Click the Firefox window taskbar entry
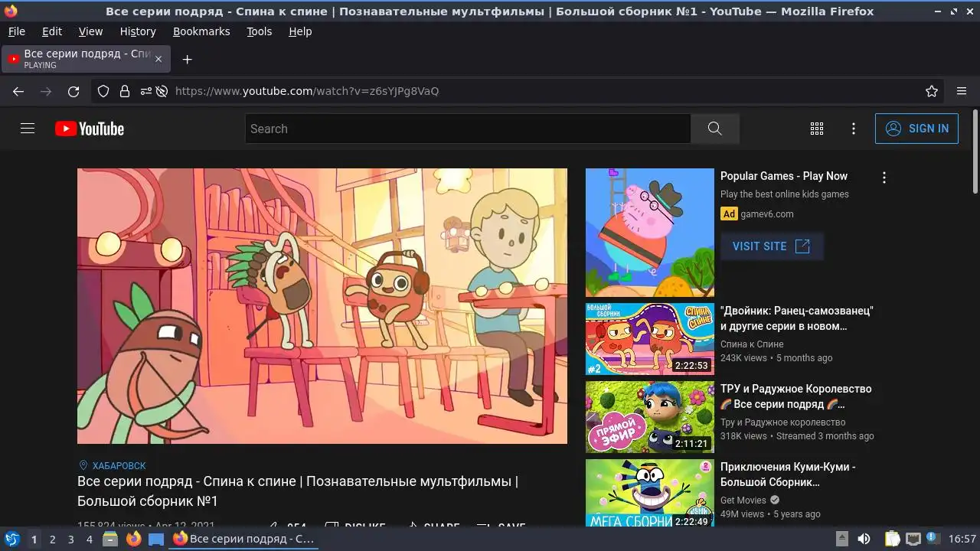 243,539
